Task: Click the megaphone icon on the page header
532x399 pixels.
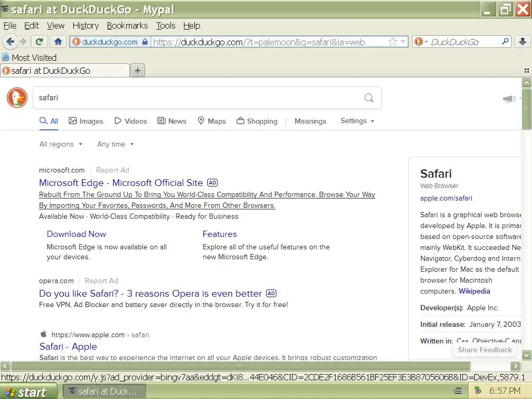Action: tap(509, 99)
